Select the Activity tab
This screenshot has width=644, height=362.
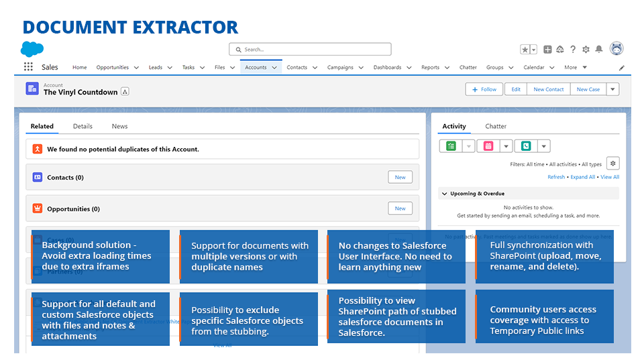tap(454, 127)
